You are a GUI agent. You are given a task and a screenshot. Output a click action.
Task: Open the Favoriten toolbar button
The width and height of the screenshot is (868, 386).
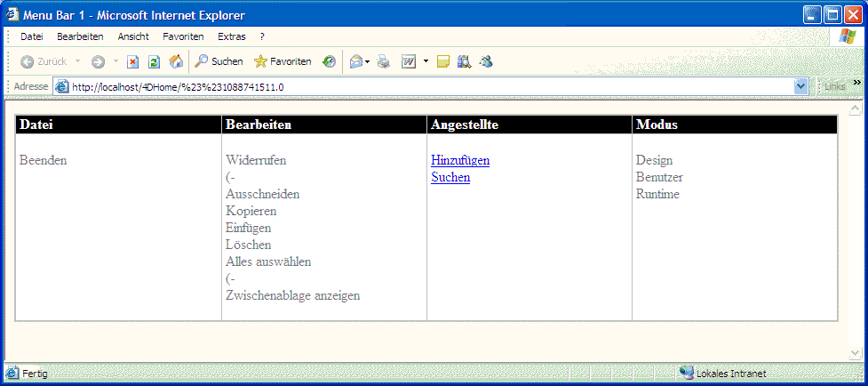tap(283, 61)
